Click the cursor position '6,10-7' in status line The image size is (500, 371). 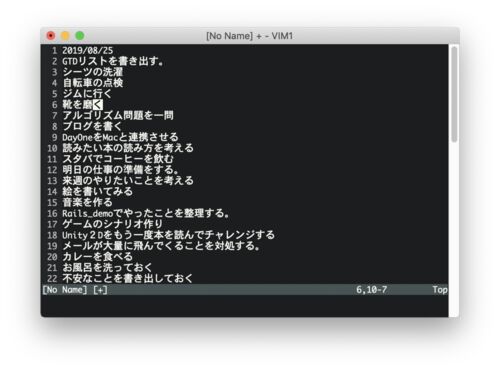point(372,290)
